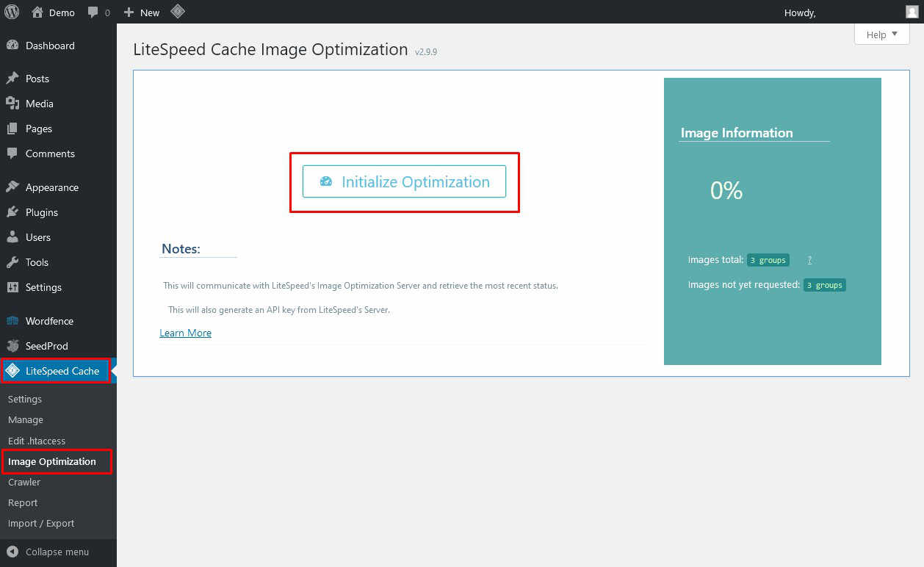Open Import / Export submenu item
This screenshot has height=567, width=924.
pos(41,523)
